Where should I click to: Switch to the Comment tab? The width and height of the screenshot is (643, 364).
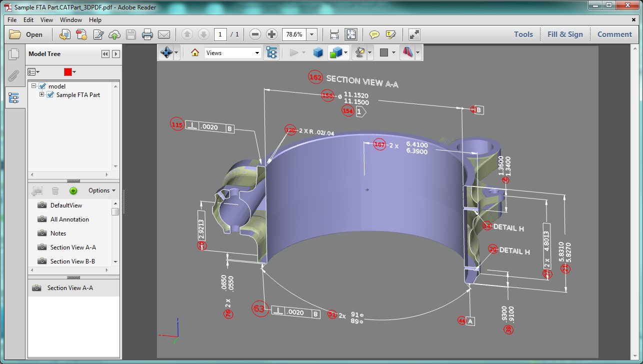click(614, 34)
